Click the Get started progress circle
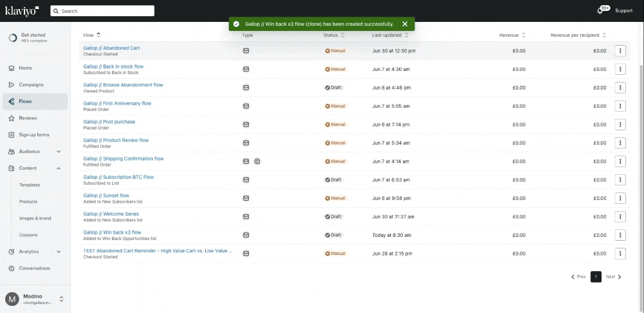Image resolution: width=644 pixels, height=313 pixels. point(12,37)
